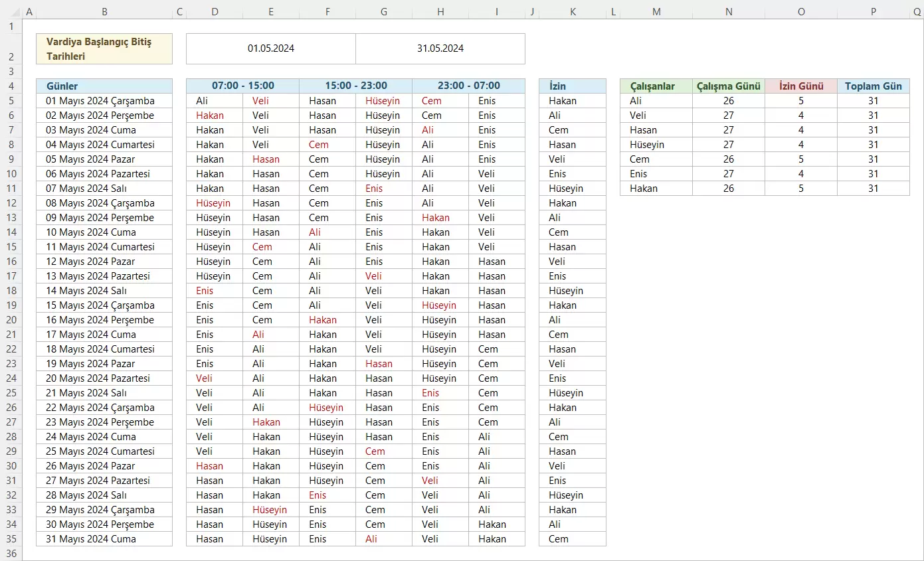Select the 23:00 - 07:00 shift header

point(468,86)
